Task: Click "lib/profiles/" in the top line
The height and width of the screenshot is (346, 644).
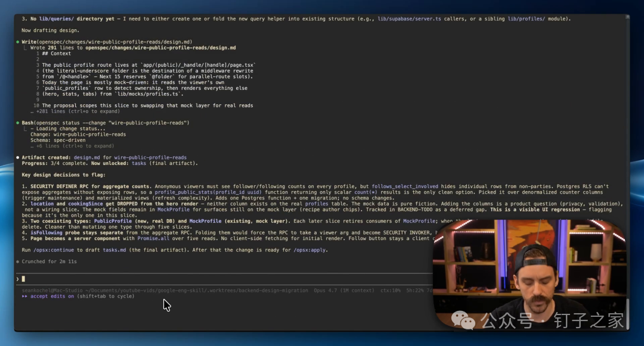Action: (x=526, y=19)
